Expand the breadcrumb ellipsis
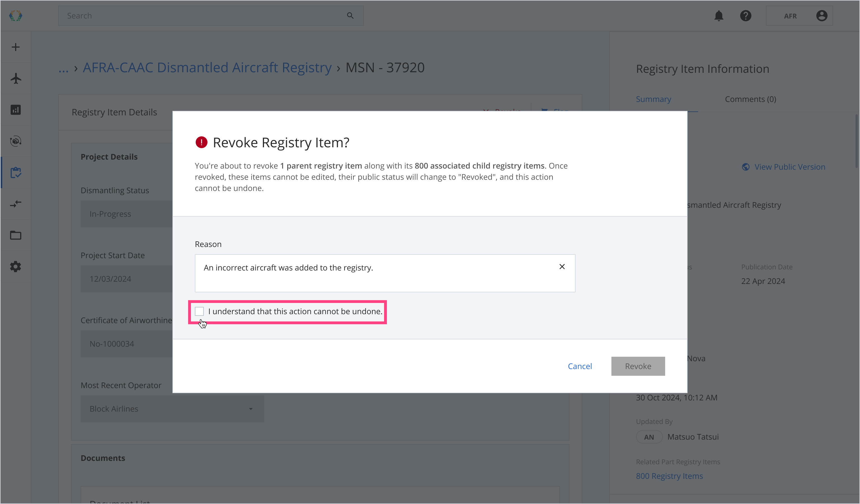The height and width of the screenshot is (504, 860). pos(64,68)
